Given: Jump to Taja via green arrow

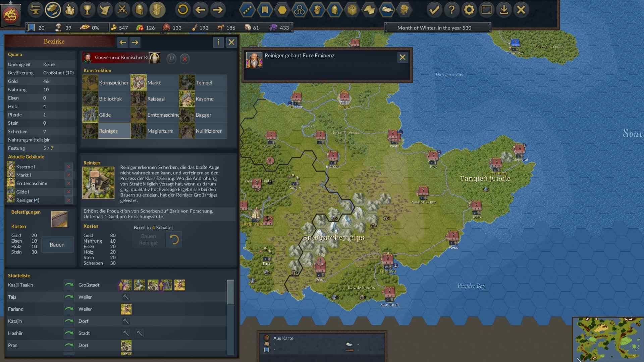Looking at the screenshot, I should click(x=69, y=297).
